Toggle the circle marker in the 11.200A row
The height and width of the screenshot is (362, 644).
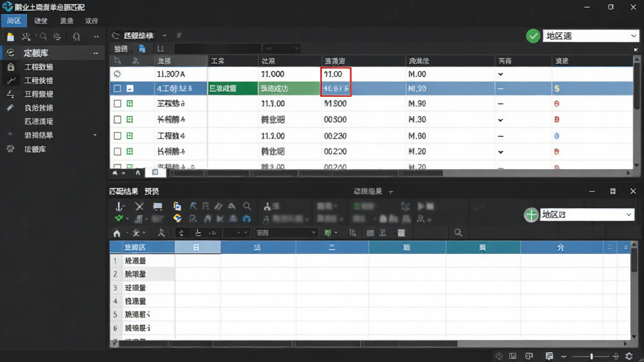[118, 74]
